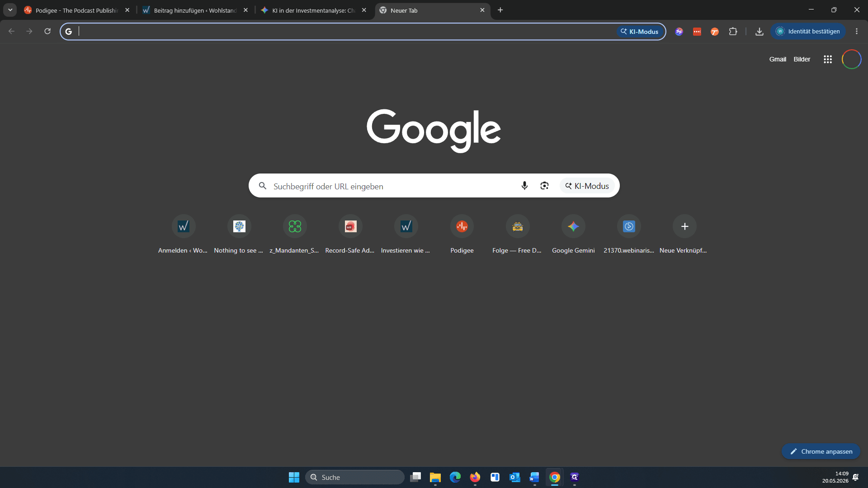Open Outlook from the taskbar
Screen dimensions: 868x488
[515, 477]
